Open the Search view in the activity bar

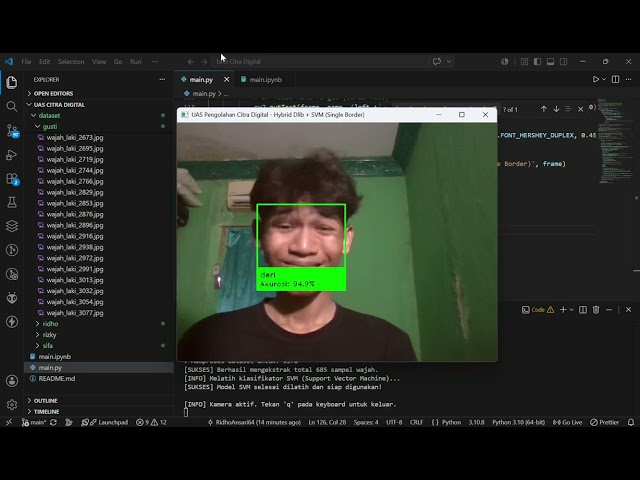tap(12, 107)
